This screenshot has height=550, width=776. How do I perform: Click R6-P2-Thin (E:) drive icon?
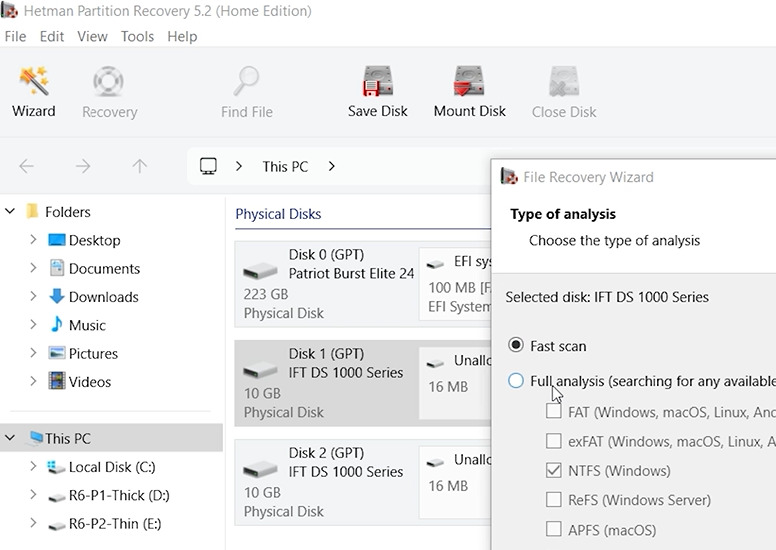56,525
